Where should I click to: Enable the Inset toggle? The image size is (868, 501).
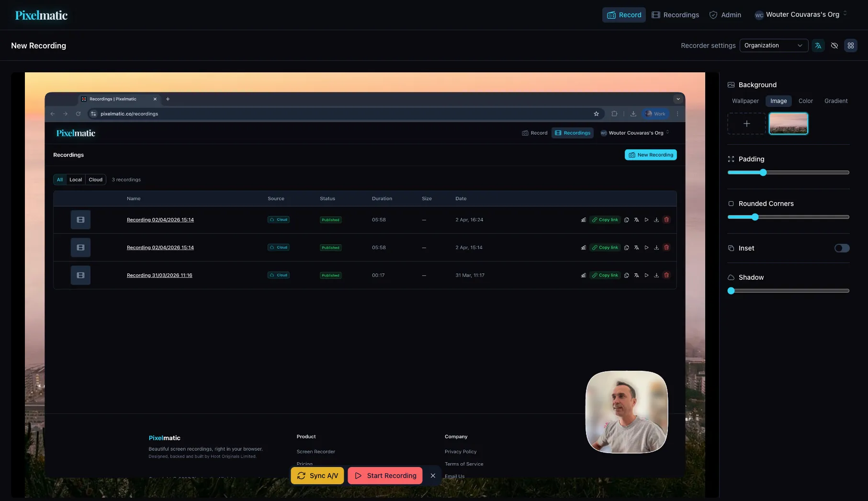coord(842,248)
